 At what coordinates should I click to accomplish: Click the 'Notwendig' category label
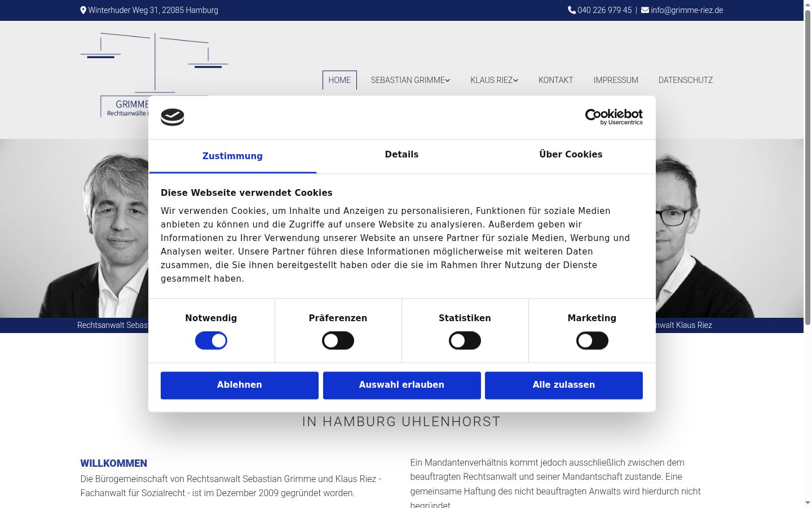211,318
